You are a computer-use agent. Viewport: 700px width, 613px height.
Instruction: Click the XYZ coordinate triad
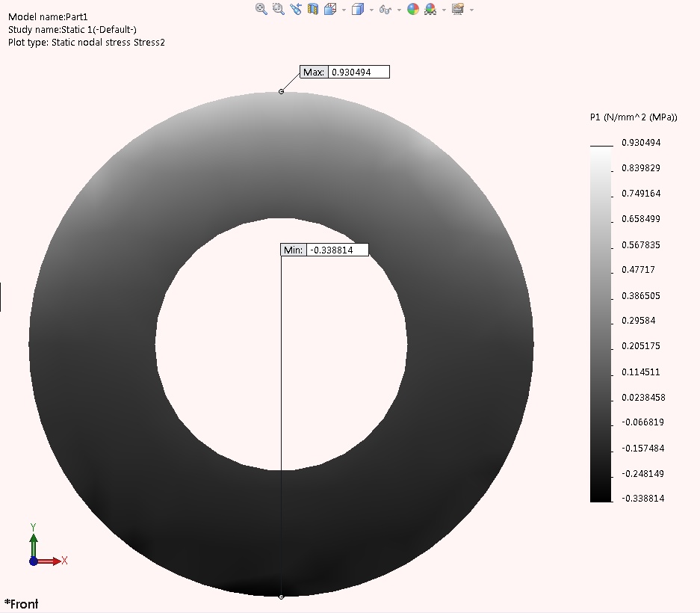click(47, 544)
